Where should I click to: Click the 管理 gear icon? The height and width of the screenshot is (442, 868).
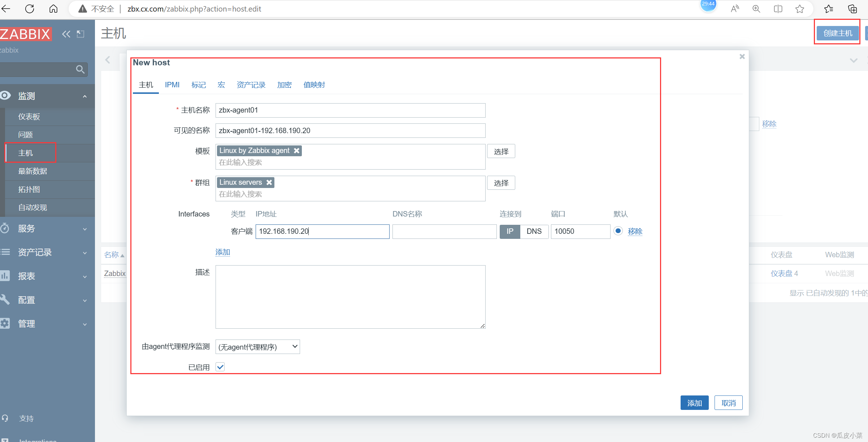pyautogui.click(x=5, y=323)
